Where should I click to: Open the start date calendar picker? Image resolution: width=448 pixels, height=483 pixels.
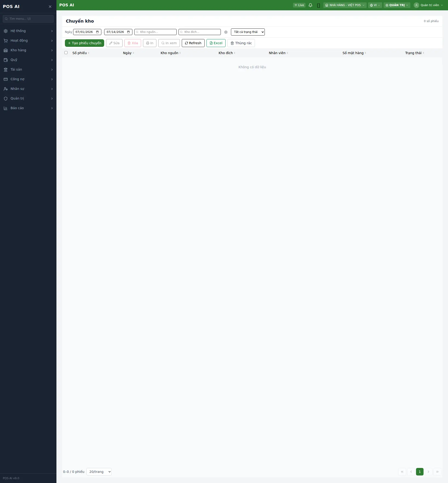pos(97,32)
